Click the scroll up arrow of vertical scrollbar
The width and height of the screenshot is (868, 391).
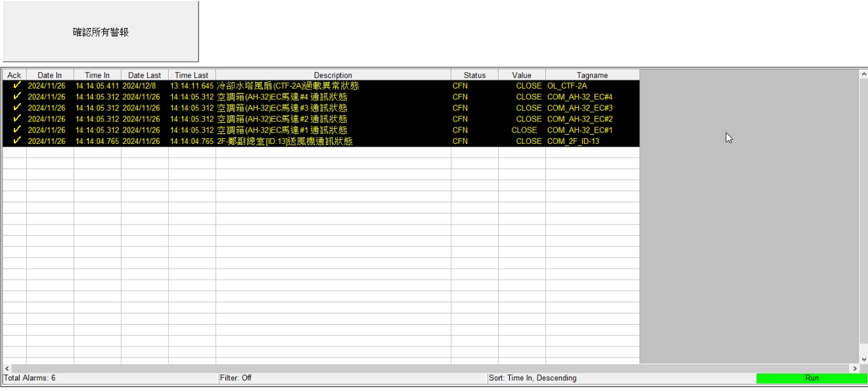(863, 74)
